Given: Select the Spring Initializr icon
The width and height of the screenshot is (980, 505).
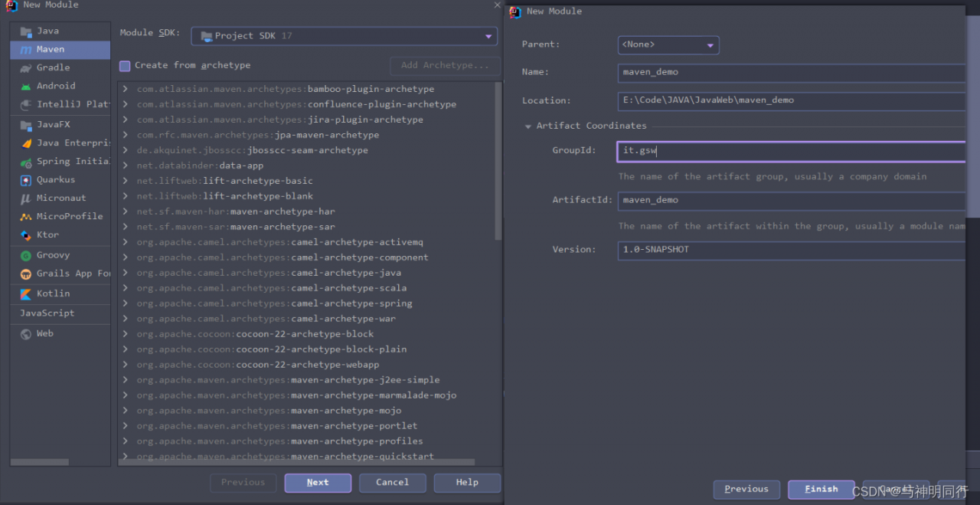Looking at the screenshot, I should [26, 162].
